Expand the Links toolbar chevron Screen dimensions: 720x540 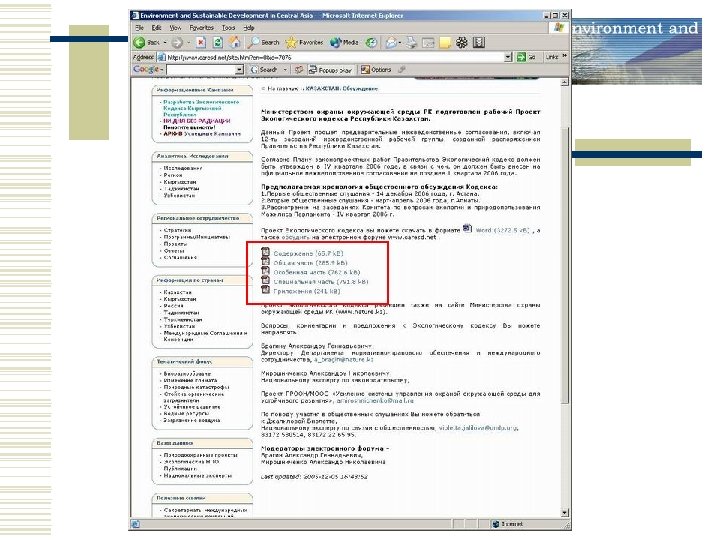(x=565, y=56)
